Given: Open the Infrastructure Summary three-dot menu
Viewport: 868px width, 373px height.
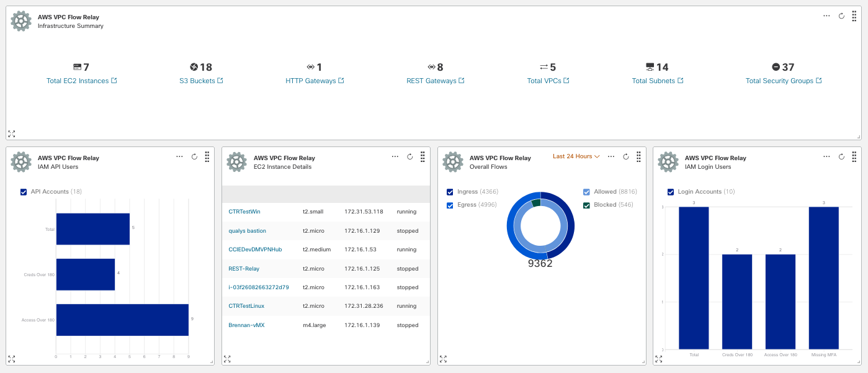Looking at the screenshot, I should pos(826,16).
